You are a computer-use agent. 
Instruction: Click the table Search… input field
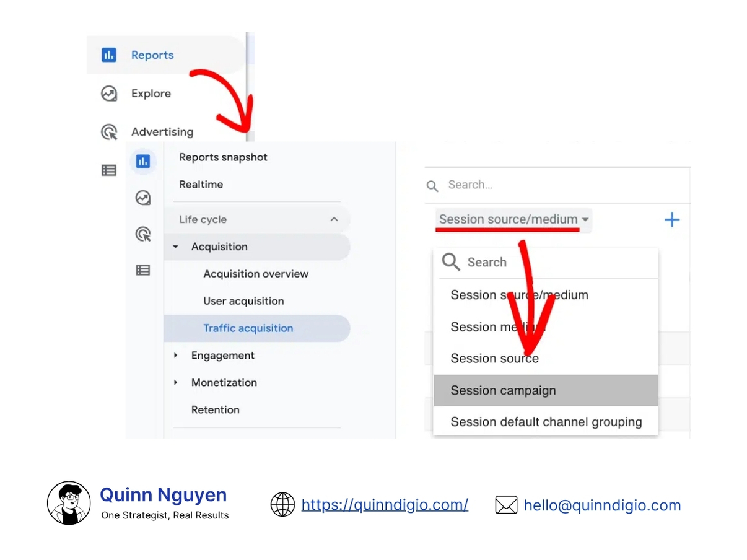point(557,185)
